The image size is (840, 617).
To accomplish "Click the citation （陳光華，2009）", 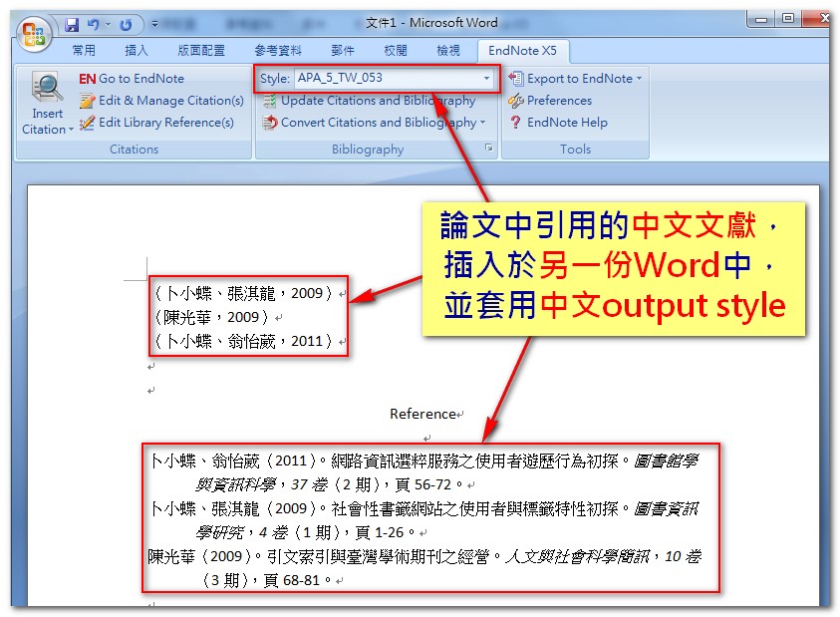I will [211, 317].
